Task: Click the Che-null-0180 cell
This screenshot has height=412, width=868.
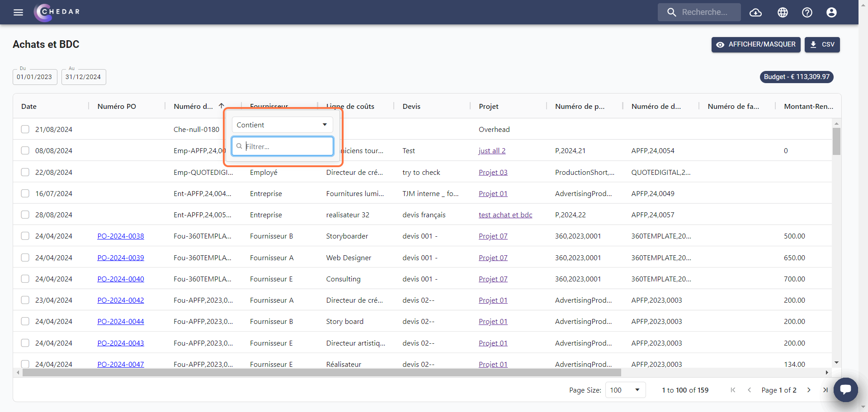Action: click(x=196, y=129)
